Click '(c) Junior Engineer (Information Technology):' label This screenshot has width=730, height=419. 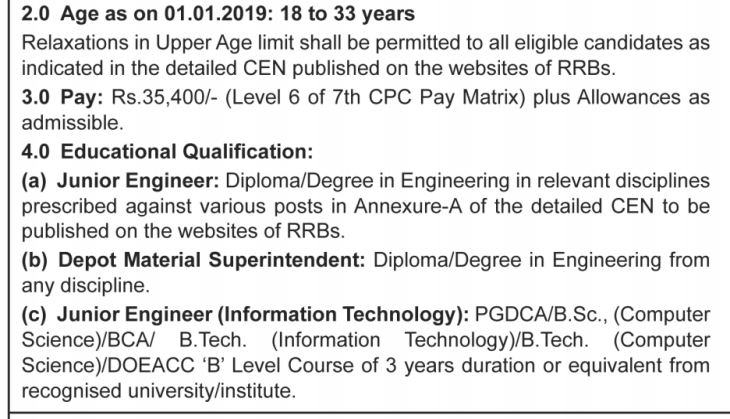(x=245, y=315)
